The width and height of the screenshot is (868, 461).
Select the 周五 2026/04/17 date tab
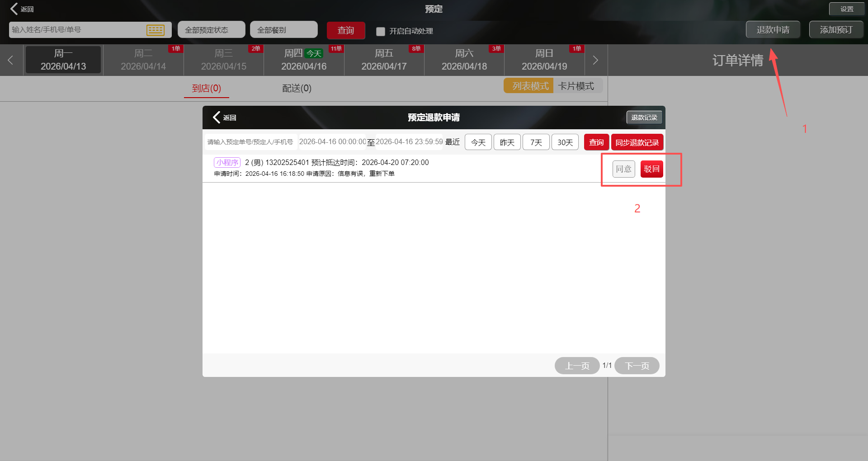384,60
